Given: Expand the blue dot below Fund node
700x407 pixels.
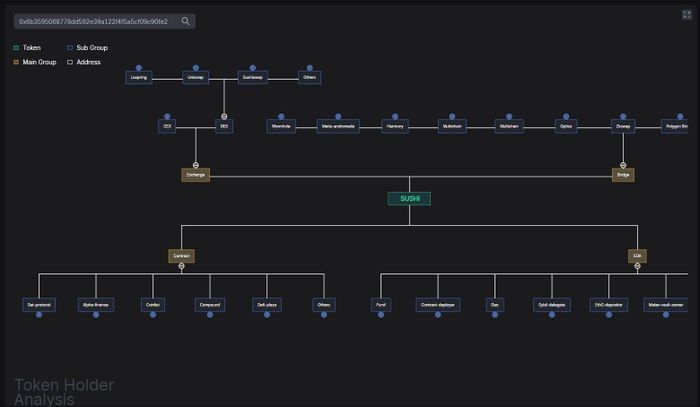Looking at the screenshot, I should 381,315.
